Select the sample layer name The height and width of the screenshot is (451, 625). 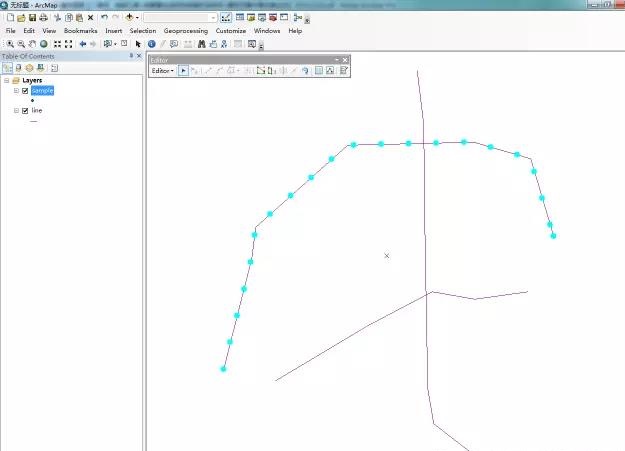pyautogui.click(x=42, y=91)
